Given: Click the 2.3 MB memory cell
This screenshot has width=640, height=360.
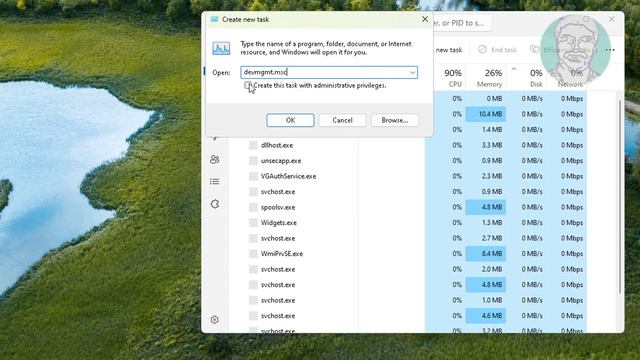Looking at the screenshot, I should [486, 176].
